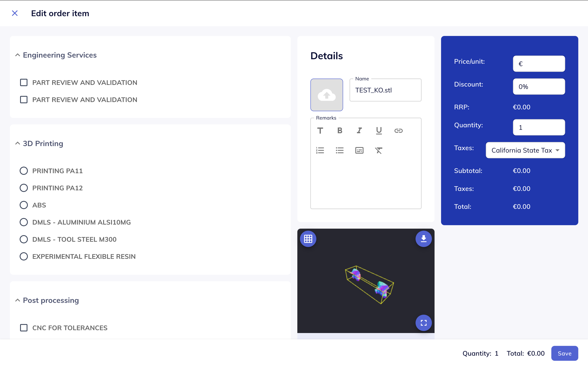Screen dimensions: 588x367
Task: Click the underline formatting icon
Action: click(x=379, y=131)
